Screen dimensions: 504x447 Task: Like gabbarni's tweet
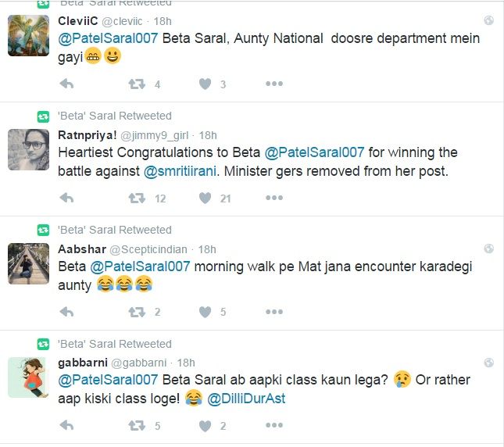coord(205,426)
